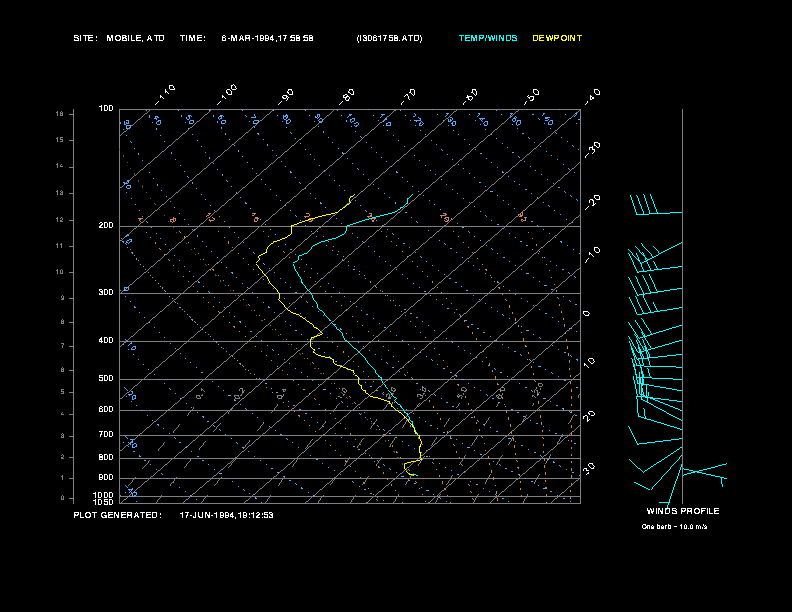This screenshot has width=792, height=612.
Task: Click the -60 isotherm label at top
Action: click(x=470, y=97)
